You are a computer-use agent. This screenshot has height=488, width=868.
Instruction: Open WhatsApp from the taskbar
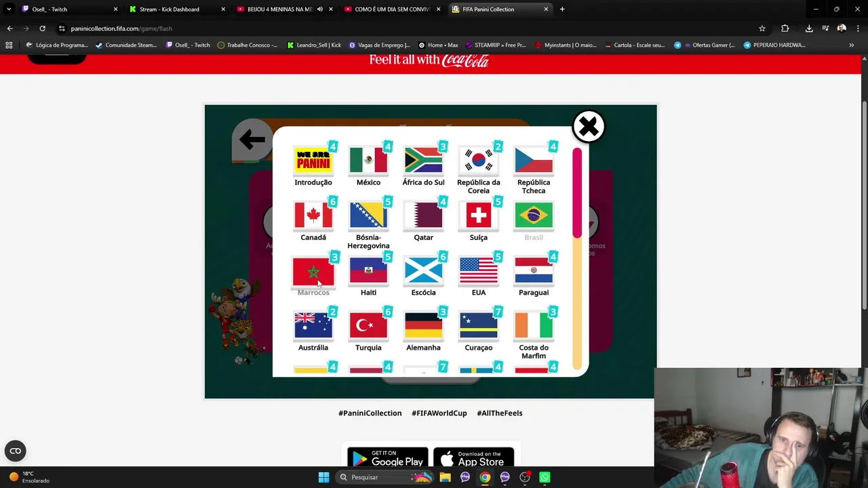[545, 477]
